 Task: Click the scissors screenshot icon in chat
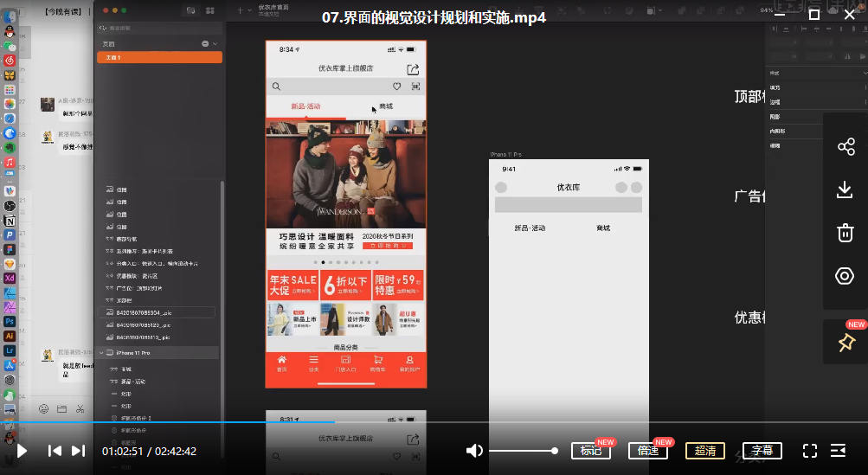80,409
